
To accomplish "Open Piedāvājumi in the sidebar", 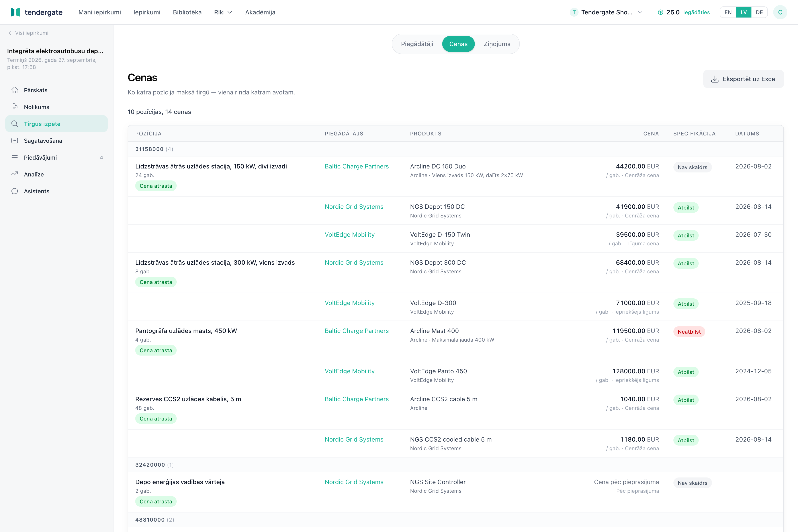I will [56, 157].
